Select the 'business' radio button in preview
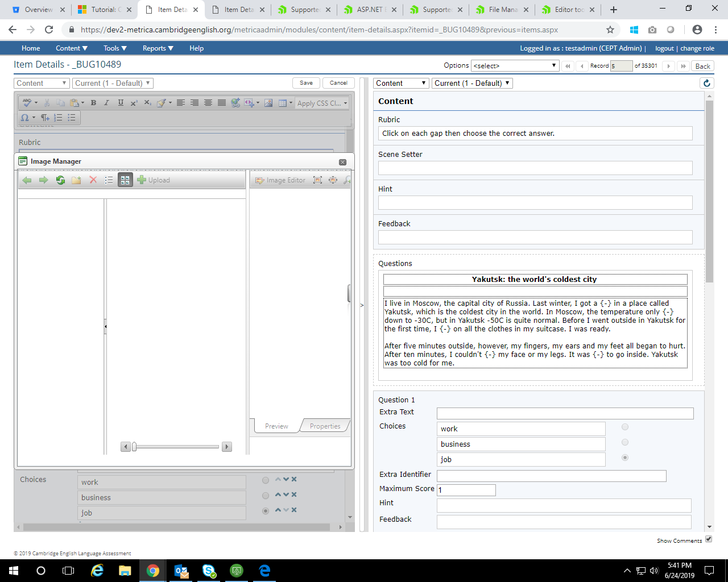Image resolution: width=728 pixels, height=582 pixels. (625, 442)
